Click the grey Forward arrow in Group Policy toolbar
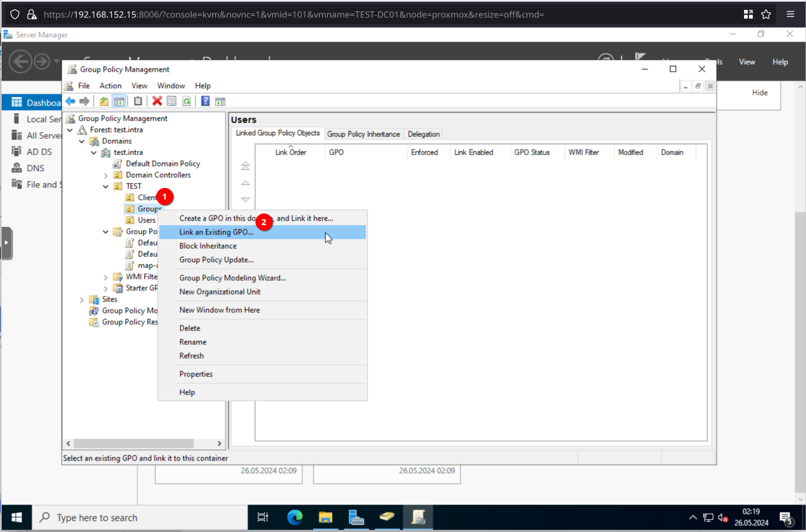The image size is (806, 532). tap(84, 101)
